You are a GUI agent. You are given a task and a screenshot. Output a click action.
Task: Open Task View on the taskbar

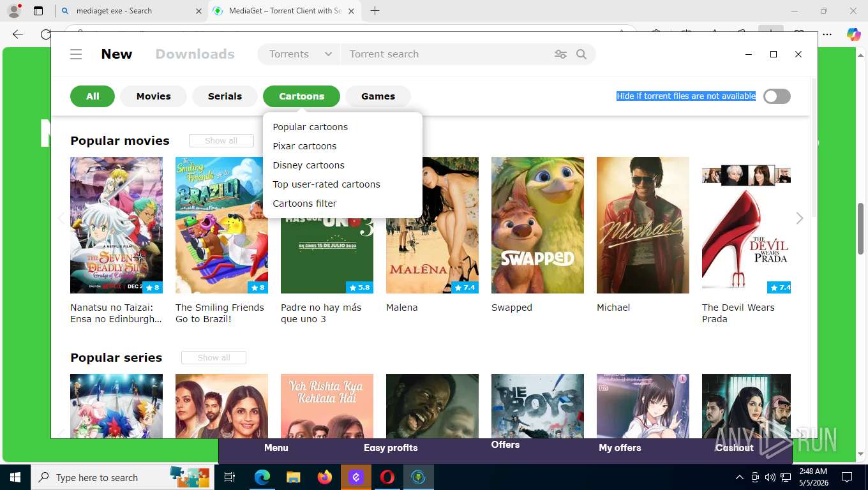(230, 477)
